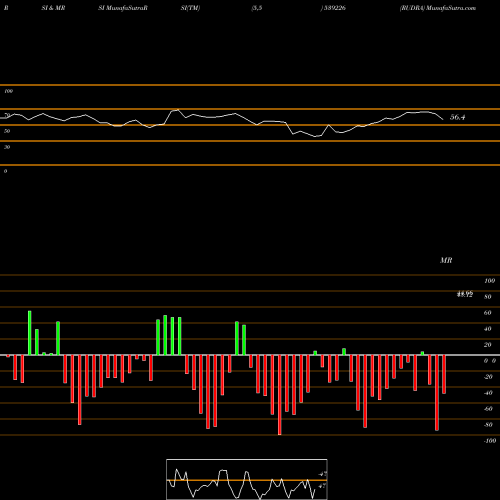Click the 60 label on MR scale

click(487, 313)
